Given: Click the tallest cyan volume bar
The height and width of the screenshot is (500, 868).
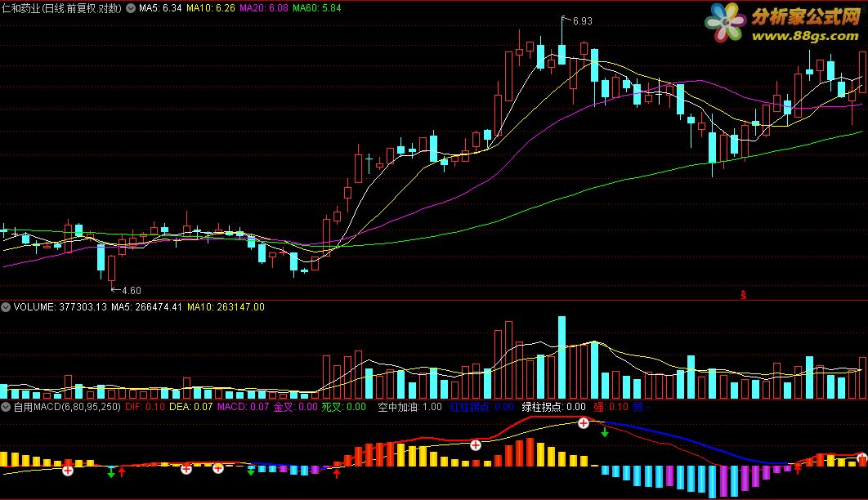Looking at the screenshot, I should (562, 357).
